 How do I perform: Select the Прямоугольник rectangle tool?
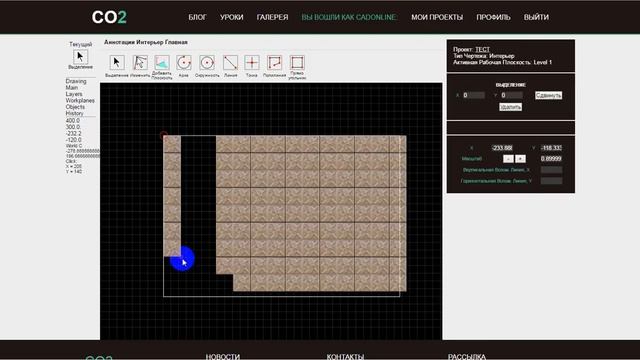point(297,63)
